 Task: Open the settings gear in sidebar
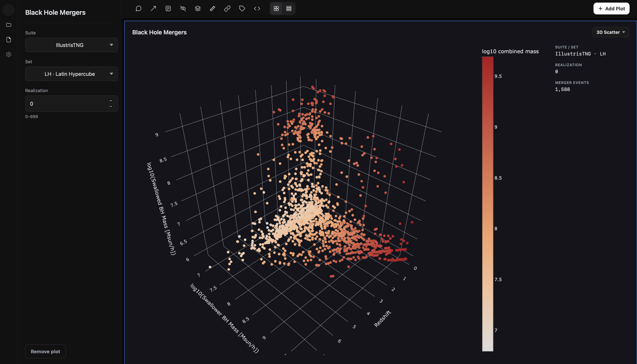click(9, 54)
